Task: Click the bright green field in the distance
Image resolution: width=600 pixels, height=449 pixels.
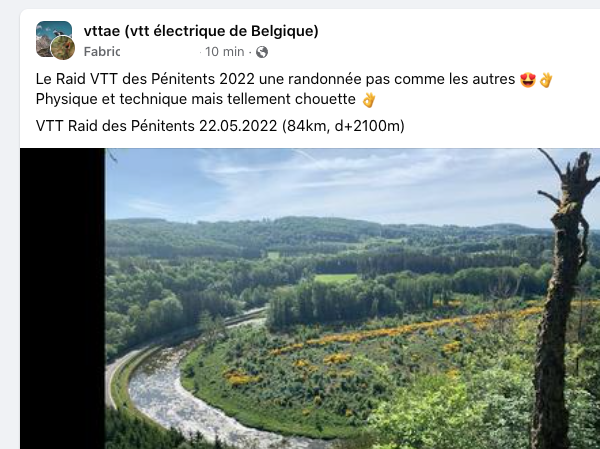Action: coord(336,278)
